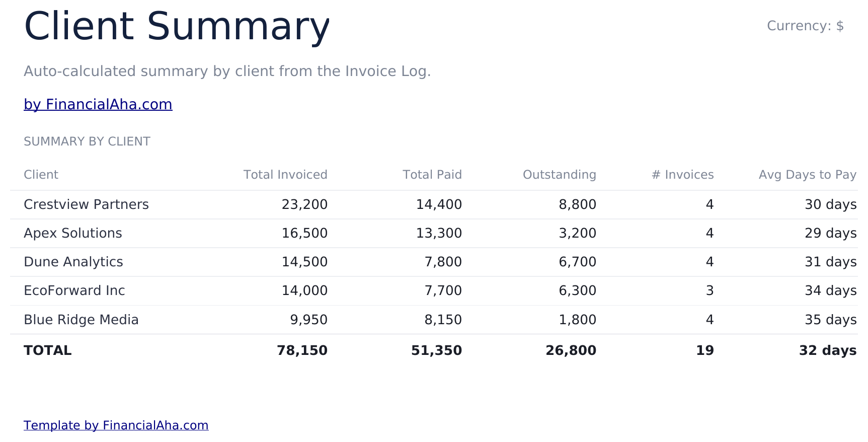Click Crestview Partners paid value 14,400
Screen dimensions: 868x442
tap(439, 204)
